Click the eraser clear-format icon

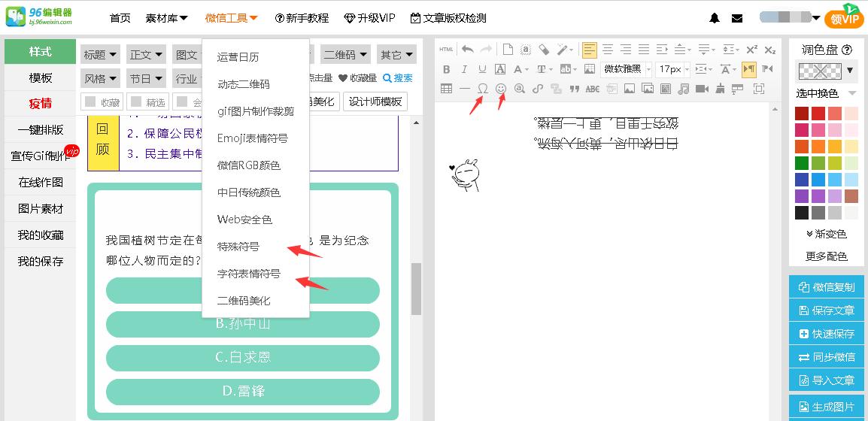pyautogui.click(x=544, y=49)
